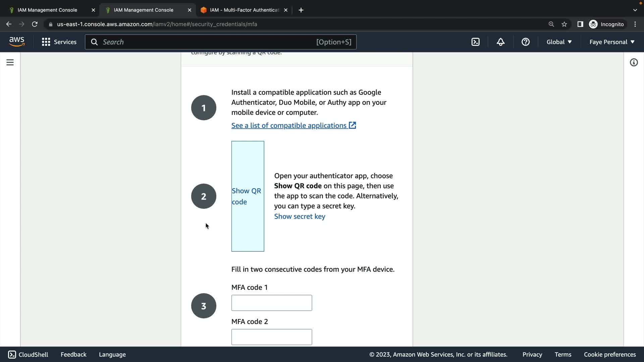This screenshot has width=644, height=362.
Task: Focus the AWS search box
Action: click(x=208, y=42)
